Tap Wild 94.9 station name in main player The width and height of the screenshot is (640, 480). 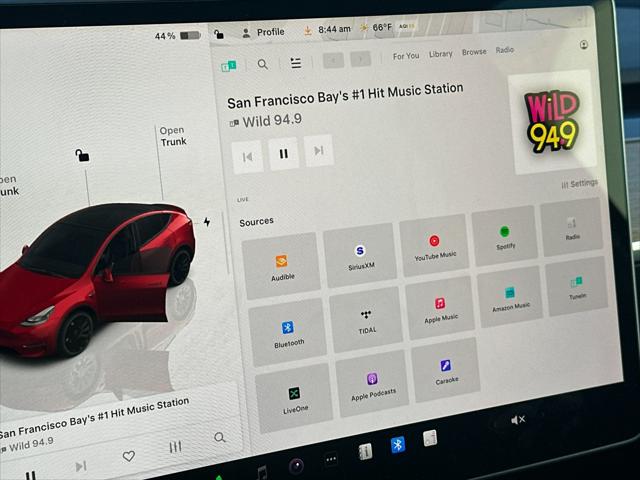point(272,120)
